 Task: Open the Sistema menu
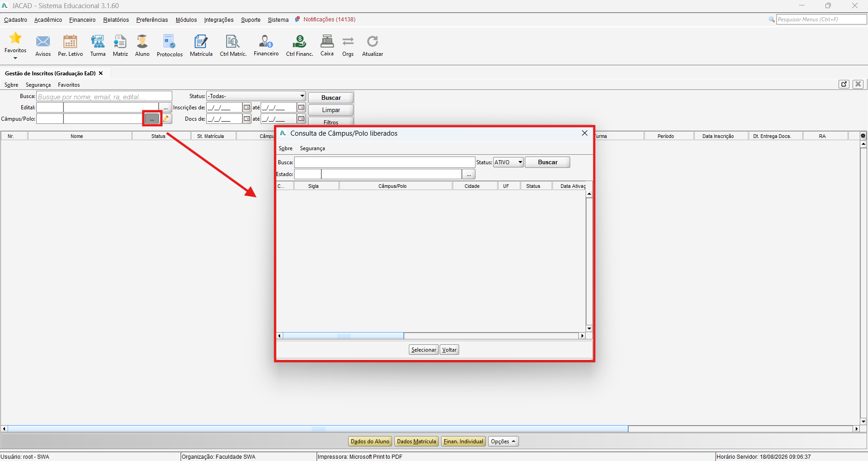pos(278,20)
